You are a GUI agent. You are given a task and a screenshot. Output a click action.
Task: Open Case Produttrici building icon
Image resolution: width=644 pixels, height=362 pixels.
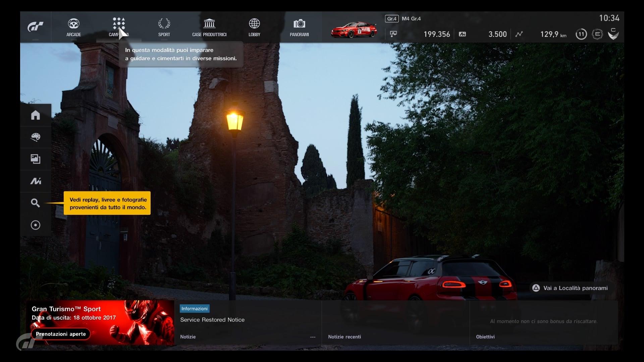(209, 23)
